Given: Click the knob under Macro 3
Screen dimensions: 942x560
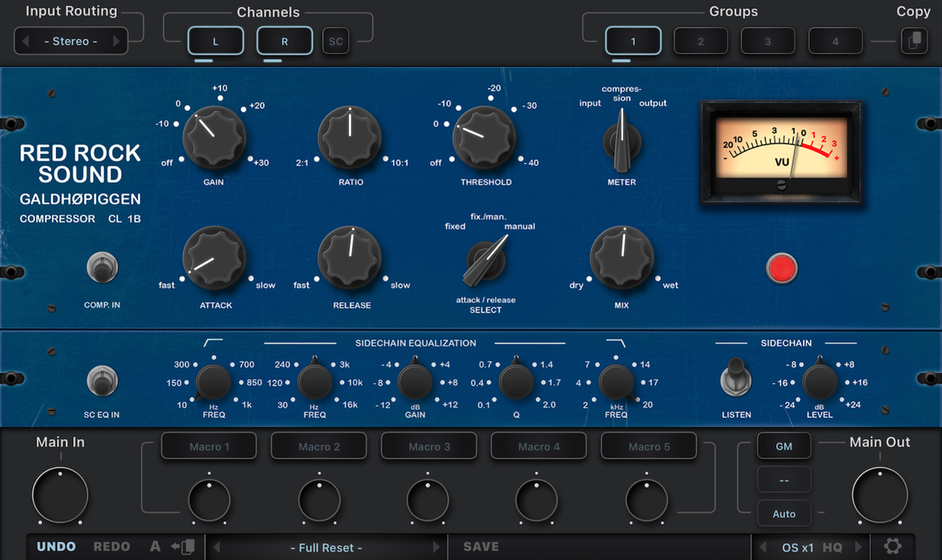Looking at the screenshot, I should point(427,501).
